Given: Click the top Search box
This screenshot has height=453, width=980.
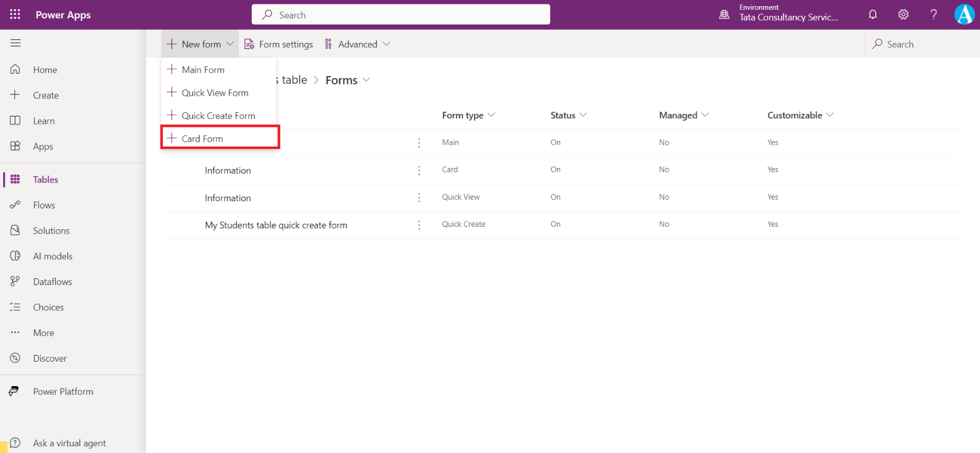Looking at the screenshot, I should pyautogui.click(x=401, y=15).
